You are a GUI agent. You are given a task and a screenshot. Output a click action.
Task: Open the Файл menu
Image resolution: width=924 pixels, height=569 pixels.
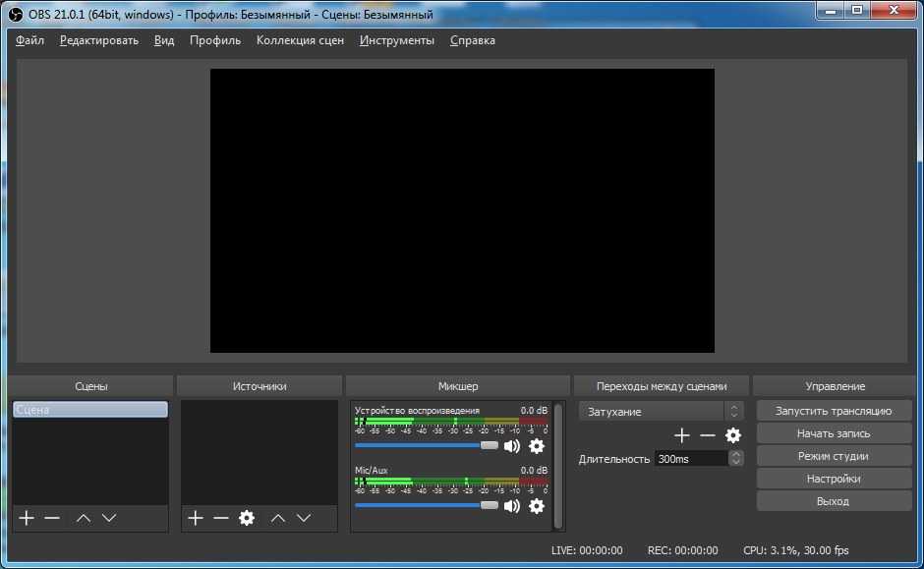(30, 40)
